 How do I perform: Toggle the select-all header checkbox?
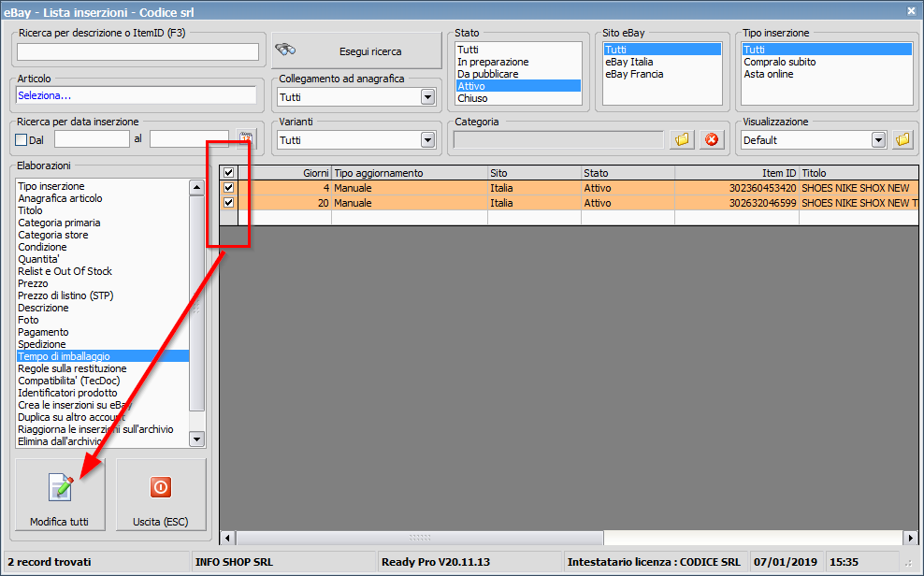[x=228, y=173]
